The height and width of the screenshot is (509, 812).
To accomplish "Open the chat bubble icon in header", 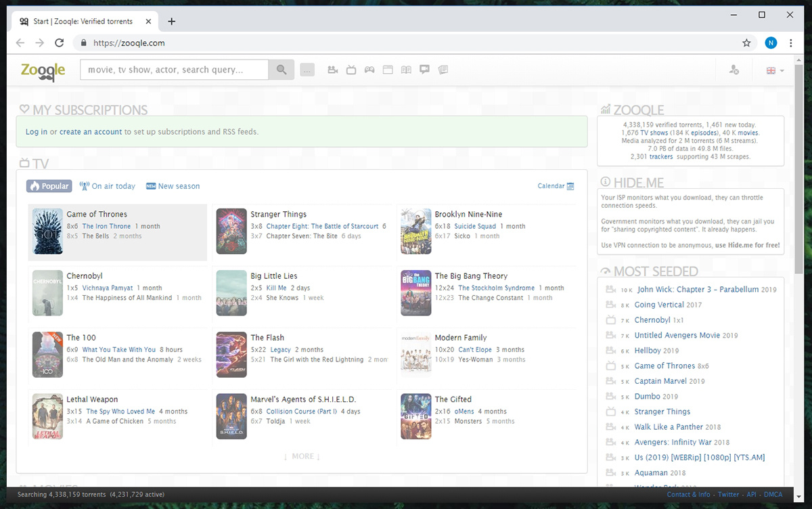I will click(x=424, y=70).
